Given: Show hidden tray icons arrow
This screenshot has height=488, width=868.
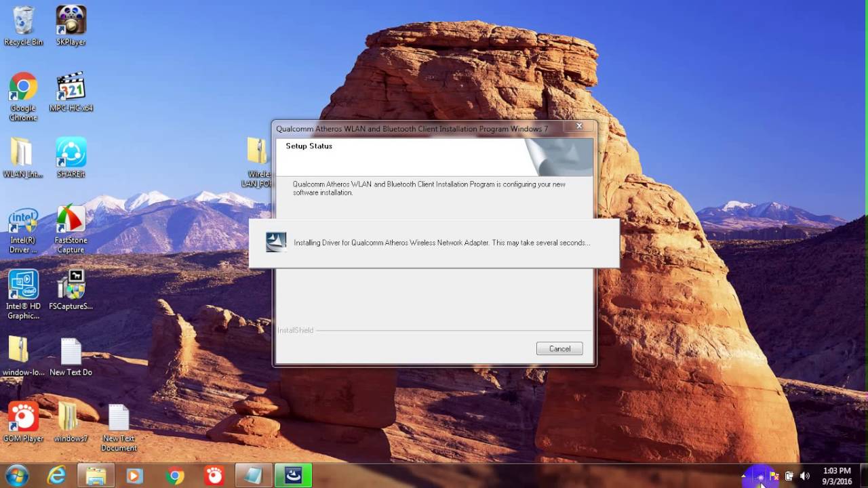Looking at the screenshot, I should 744,476.
